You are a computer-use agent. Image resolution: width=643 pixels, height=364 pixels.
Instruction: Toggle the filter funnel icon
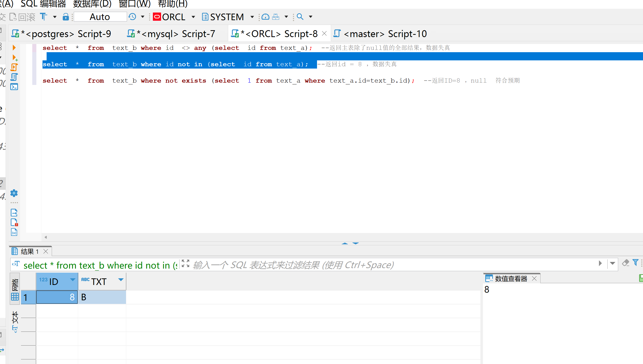pyautogui.click(x=635, y=263)
